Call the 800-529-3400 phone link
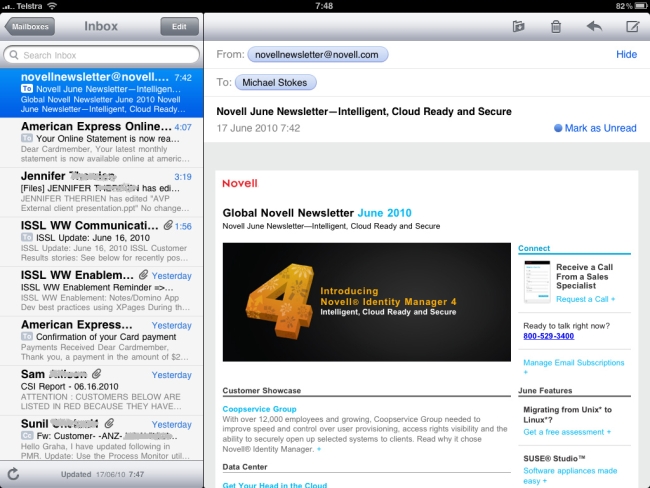Image resolution: width=650 pixels, height=488 pixels. [548, 336]
